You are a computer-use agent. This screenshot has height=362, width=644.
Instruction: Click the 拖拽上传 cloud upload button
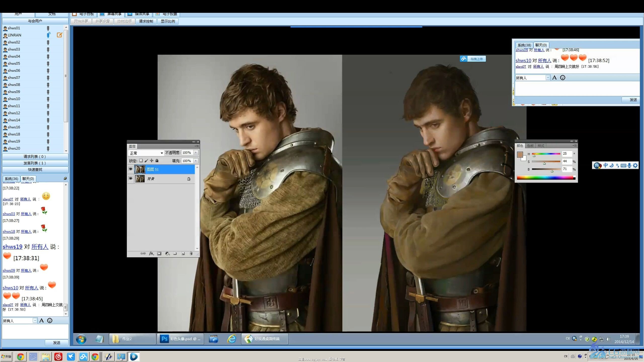(473, 59)
